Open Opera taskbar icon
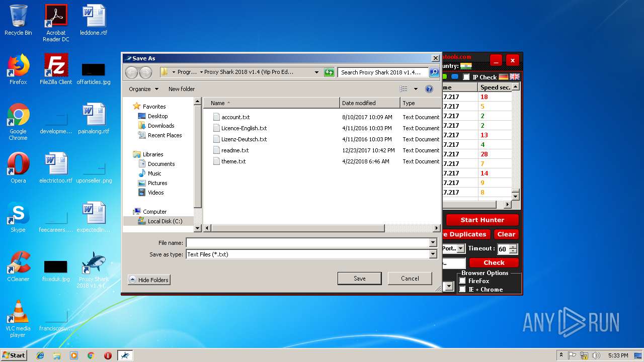The height and width of the screenshot is (362, 644). [108, 355]
